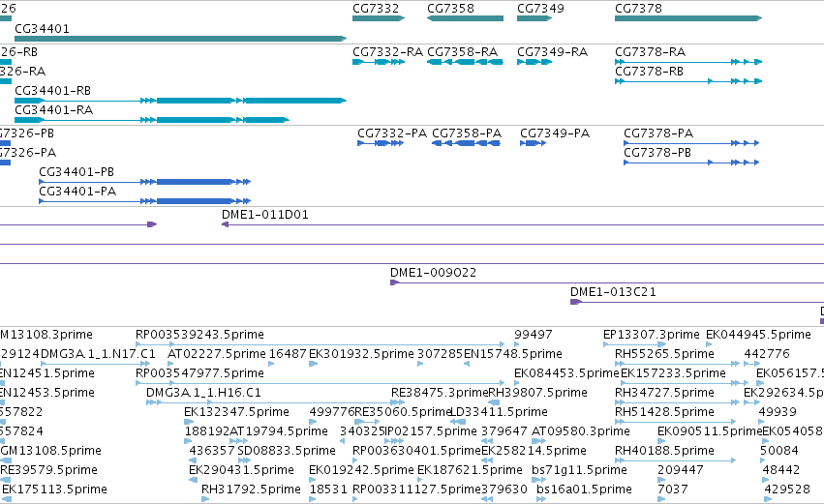Click the EK301932.5prime EST label
This screenshot has width=824, height=504.
(361, 354)
